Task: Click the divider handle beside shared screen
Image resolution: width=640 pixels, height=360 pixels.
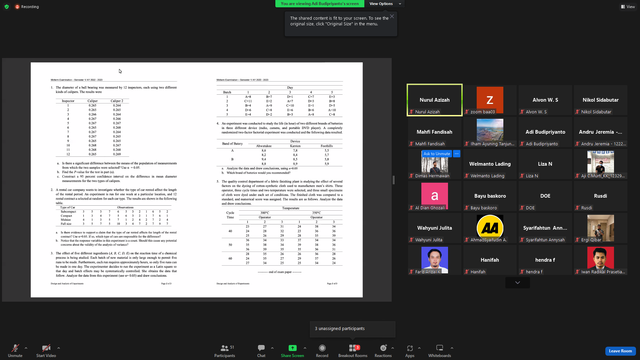Action: point(393,180)
